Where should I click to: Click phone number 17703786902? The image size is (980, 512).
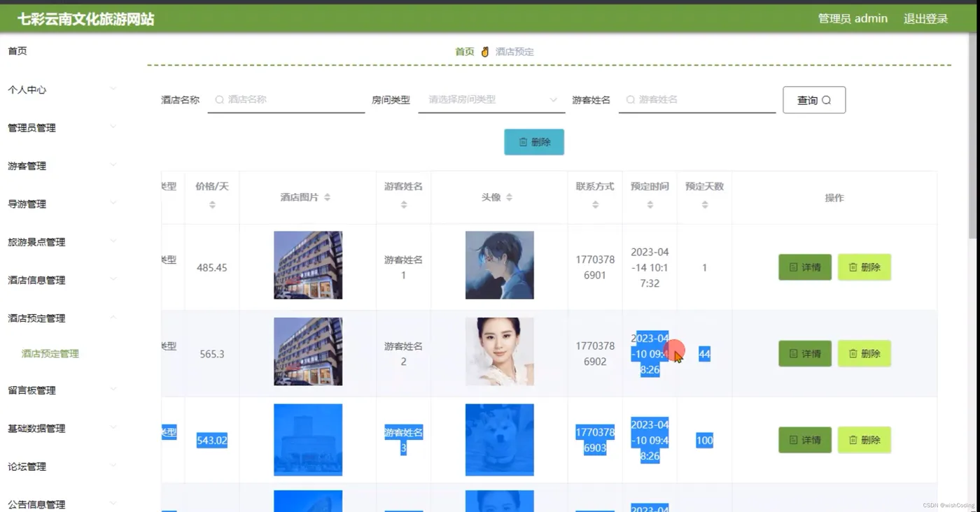(x=595, y=354)
